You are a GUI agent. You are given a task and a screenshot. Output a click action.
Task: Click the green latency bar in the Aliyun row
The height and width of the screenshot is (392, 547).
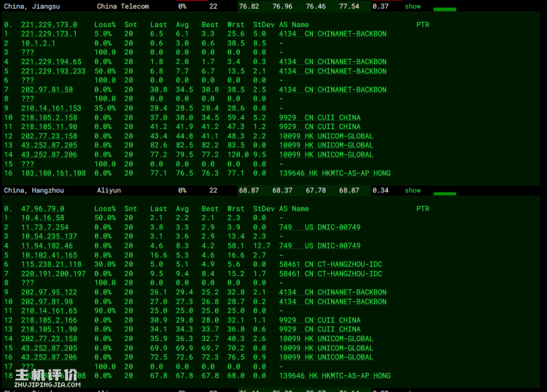[445, 193]
